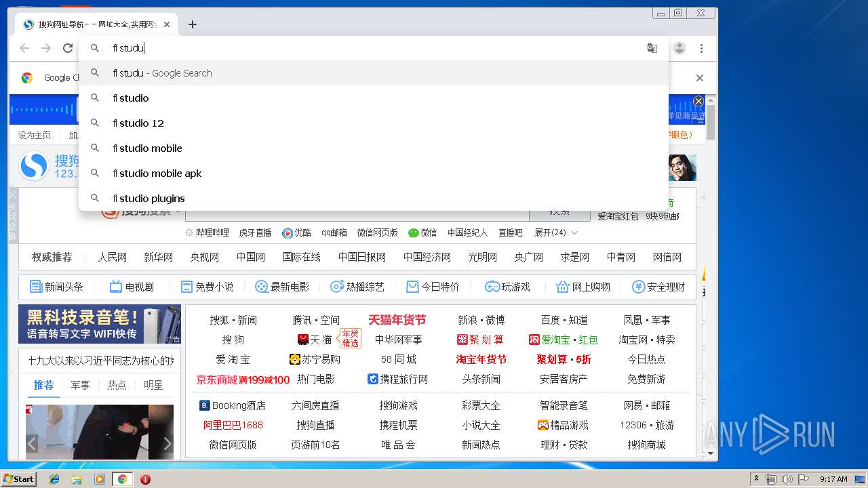Pick the 'fl studio mobile' suggestion
The image size is (868, 488).
(x=374, y=148)
